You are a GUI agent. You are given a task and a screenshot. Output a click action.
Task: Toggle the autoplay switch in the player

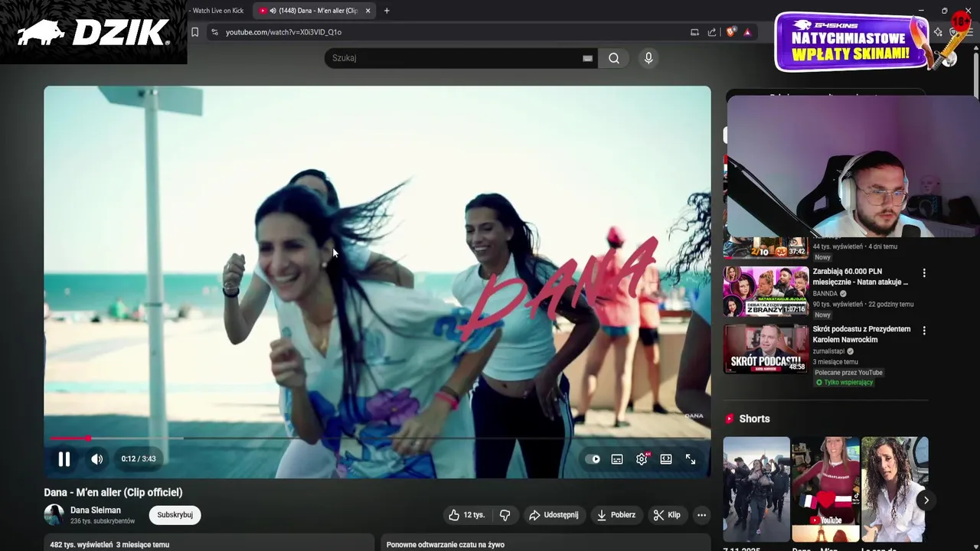pos(593,459)
